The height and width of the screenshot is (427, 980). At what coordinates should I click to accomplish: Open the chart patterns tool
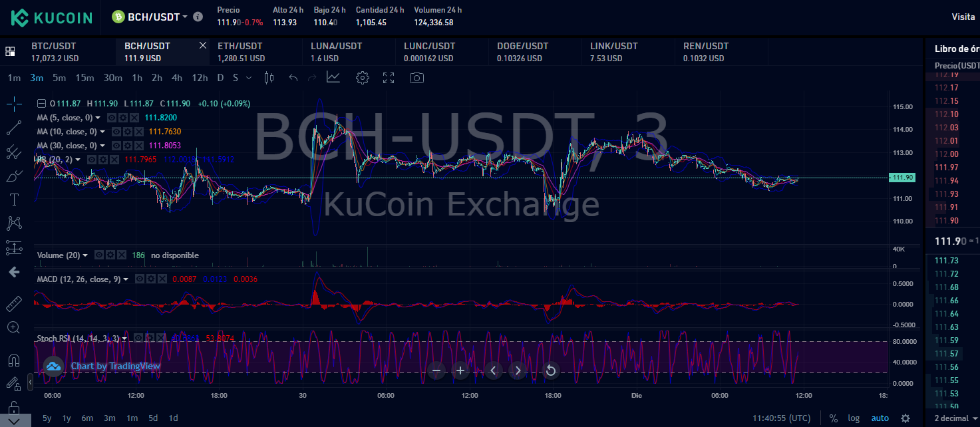[x=14, y=223]
